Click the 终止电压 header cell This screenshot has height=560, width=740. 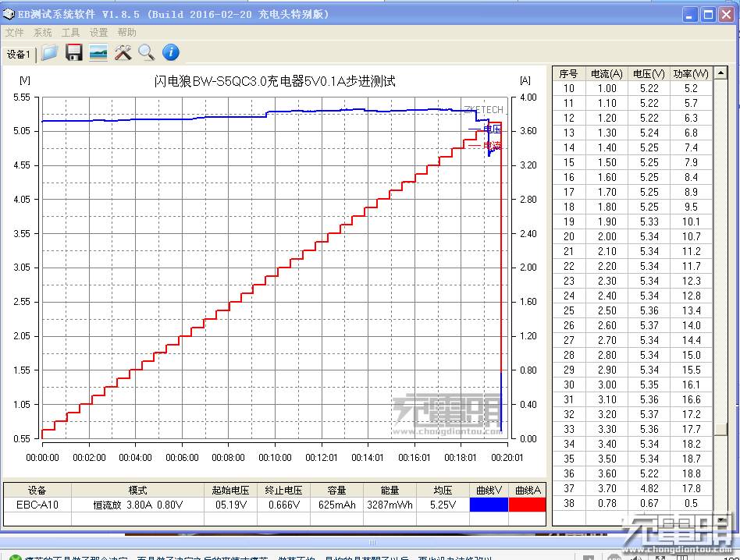click(283, 491)
